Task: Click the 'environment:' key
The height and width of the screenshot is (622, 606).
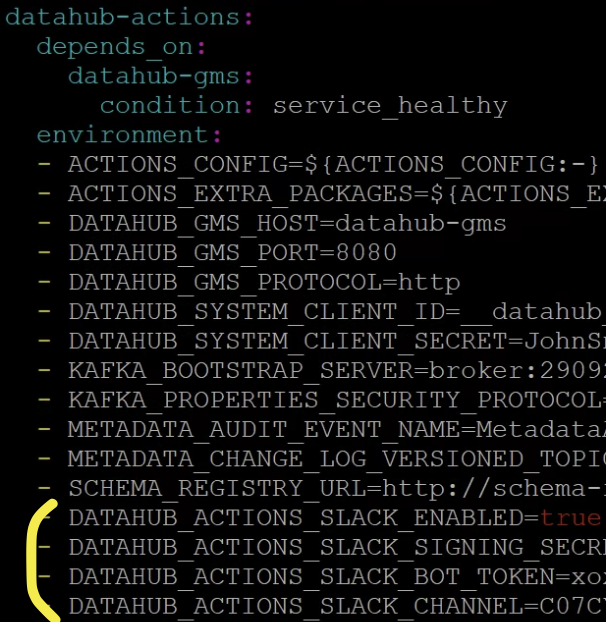Action: [x=129, y=135]
